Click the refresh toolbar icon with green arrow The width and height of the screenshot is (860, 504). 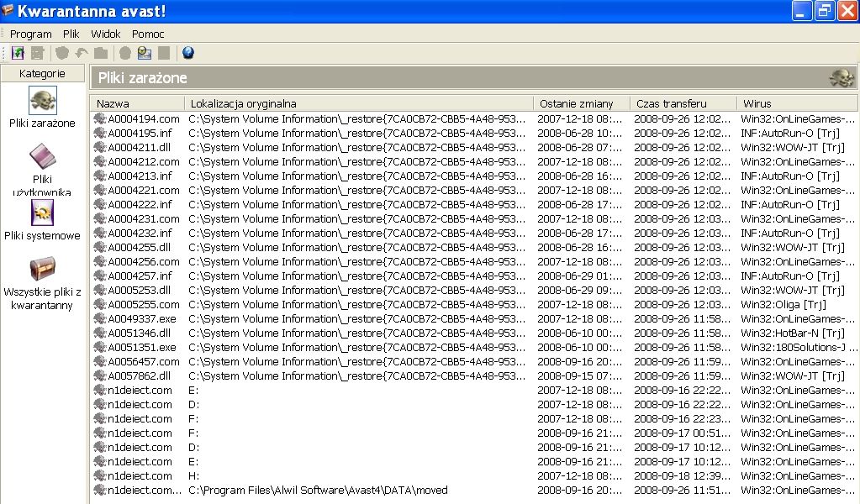18,53
